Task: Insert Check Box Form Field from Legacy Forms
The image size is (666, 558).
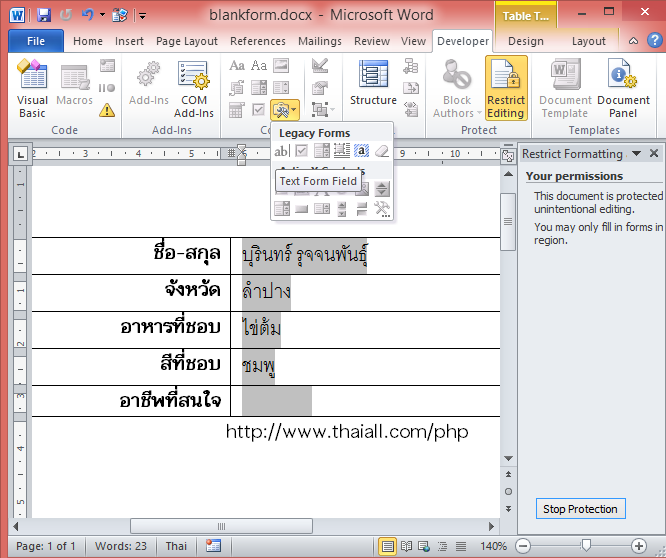Action: (301, 151)
